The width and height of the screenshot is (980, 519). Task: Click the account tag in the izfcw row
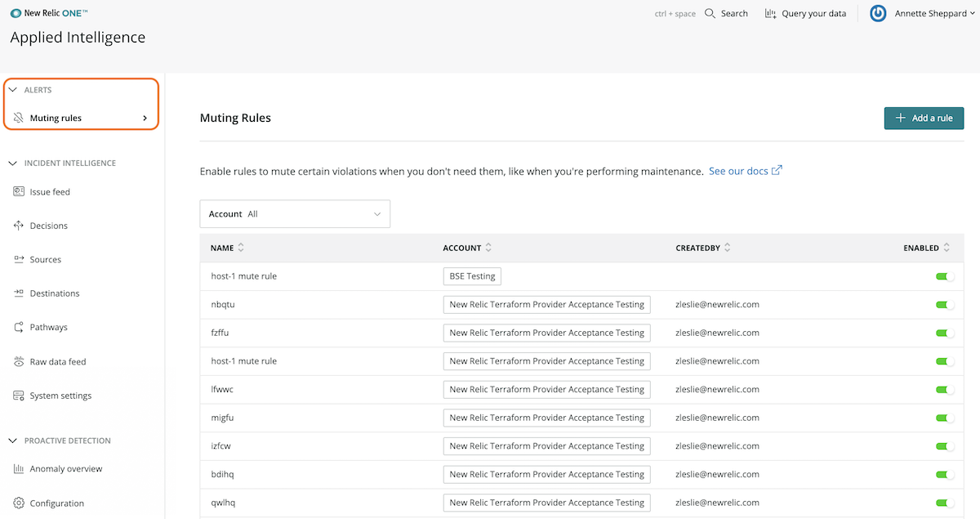tap(546, 446)
